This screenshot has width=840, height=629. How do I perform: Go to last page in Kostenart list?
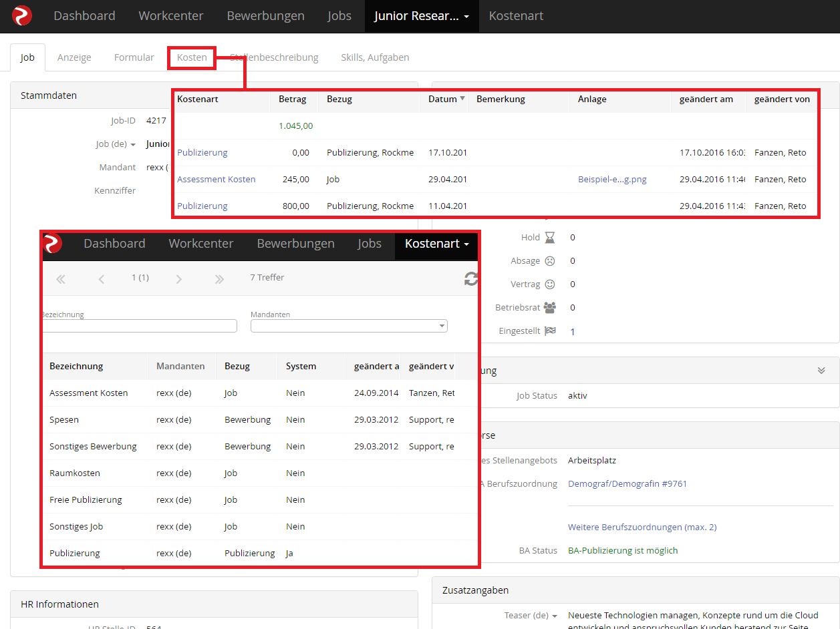[219, 279]
